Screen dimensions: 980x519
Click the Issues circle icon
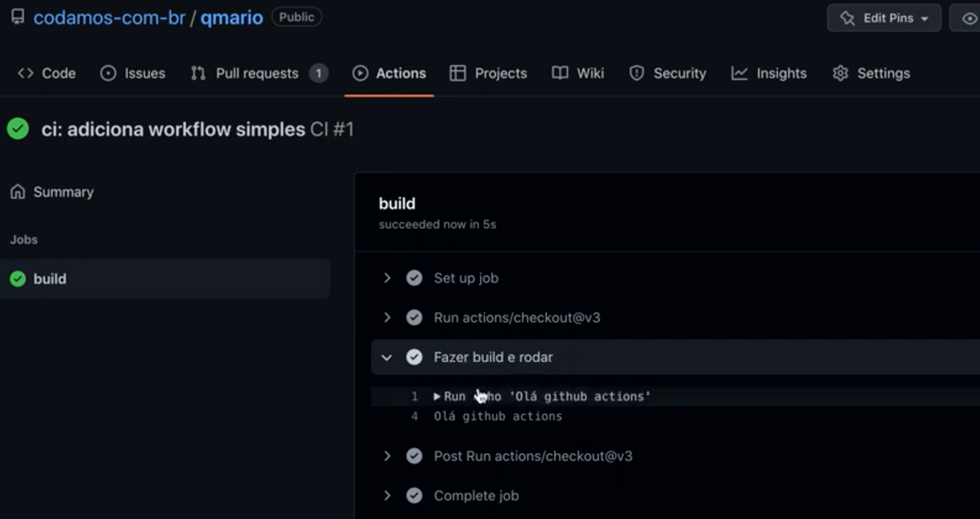tap(107, 73)
